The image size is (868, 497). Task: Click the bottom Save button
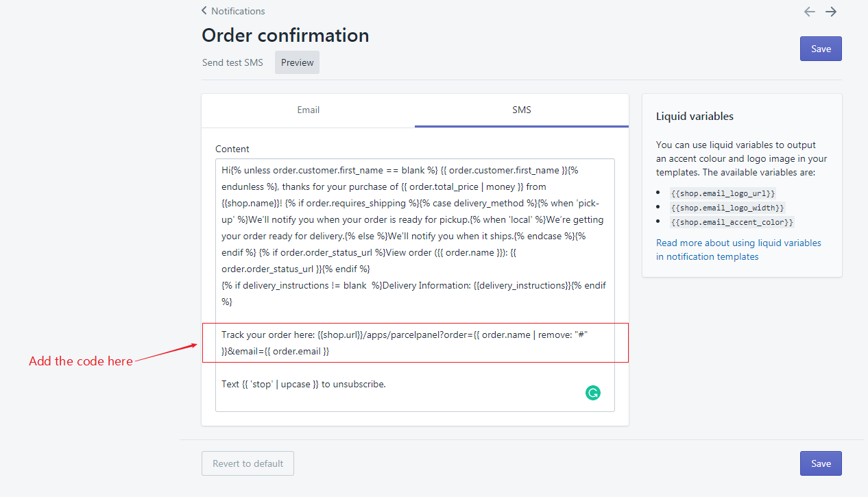(x=821, y=463)
